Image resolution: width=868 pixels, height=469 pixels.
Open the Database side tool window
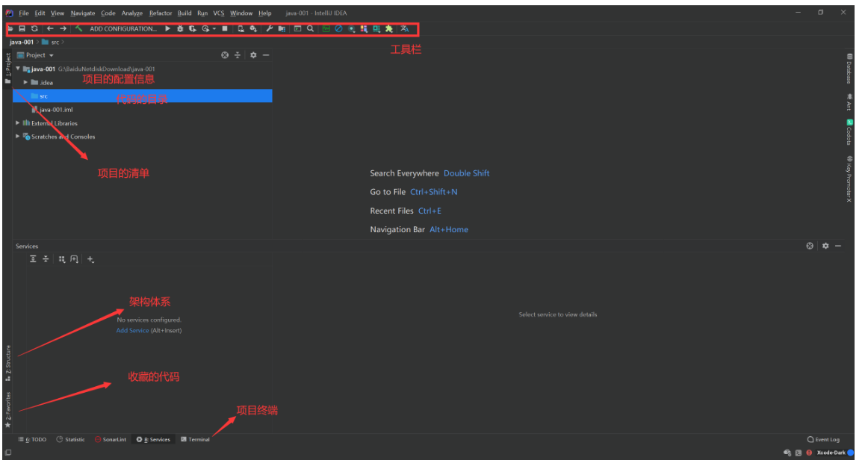(849, 68)
